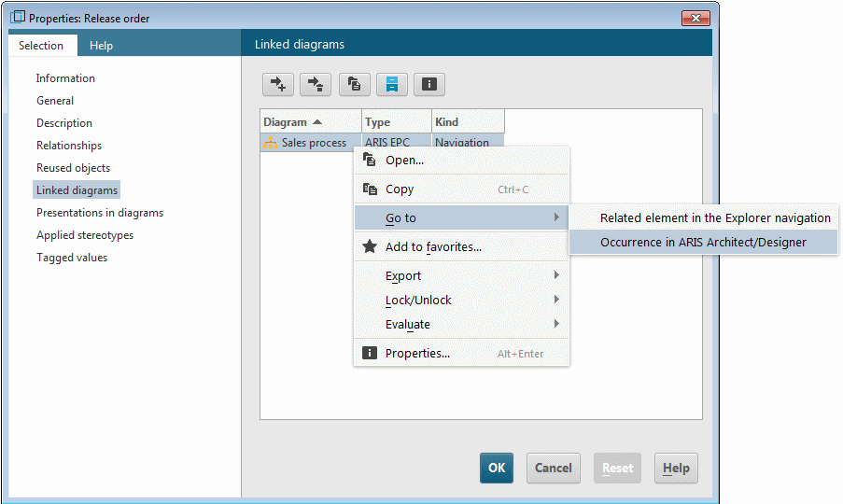The width and height of the screenshot is (843, 504).
Task: Click the Export label in context menu
Action: (402, 275)
